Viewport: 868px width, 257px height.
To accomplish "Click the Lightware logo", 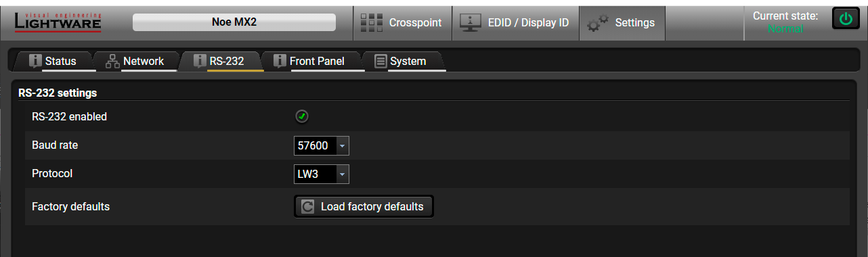I will click(x=58, y=22).
